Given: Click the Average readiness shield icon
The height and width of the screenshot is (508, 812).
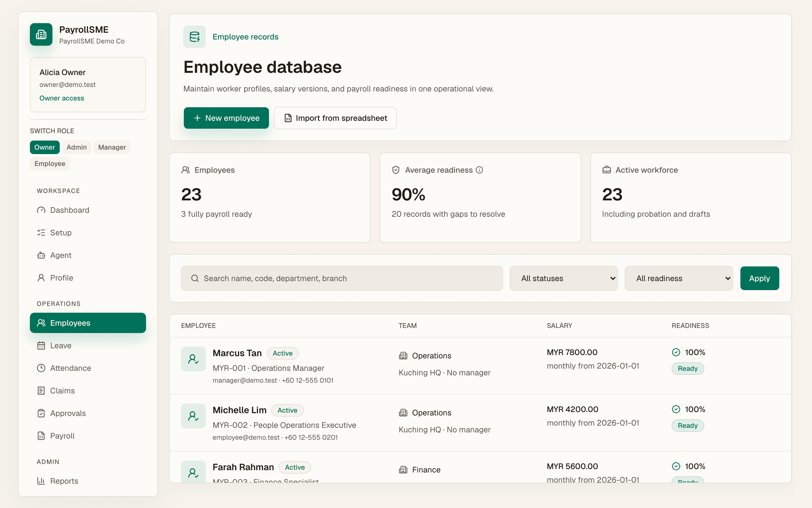Looking at the screenshot, I should pyautogui.click(x=396, y=170).
